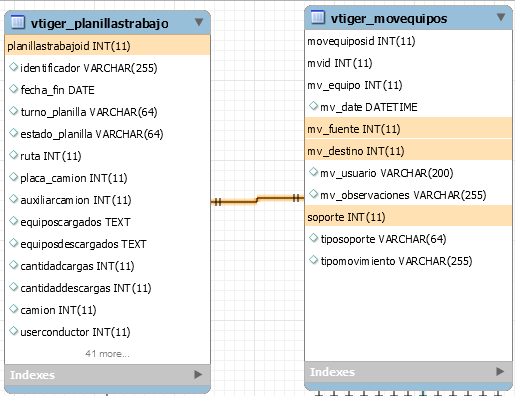Select the placa_camion INT(11) column text
This screenshot has height=396, width=515.
coord(74,178)
